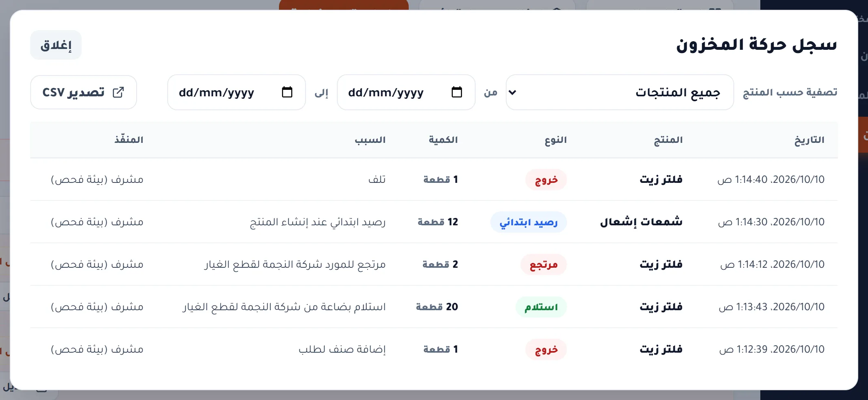Click the استلام type badge
The image size is (868, 400).
541,307
